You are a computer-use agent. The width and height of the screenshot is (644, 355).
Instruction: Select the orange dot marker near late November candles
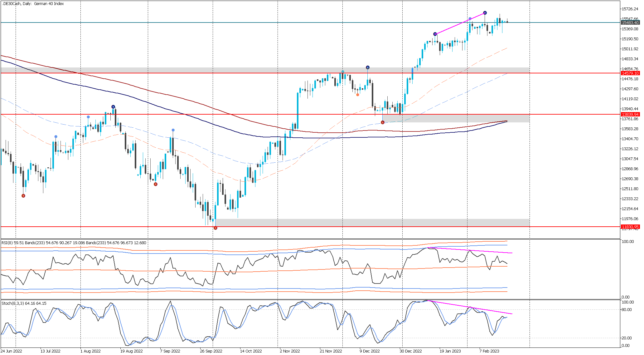[358, 95]
